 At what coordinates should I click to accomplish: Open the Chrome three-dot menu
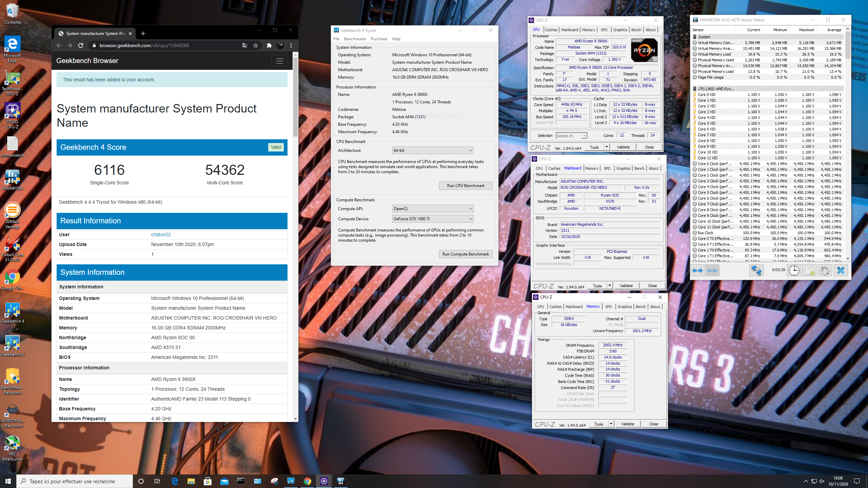point(291,45)
